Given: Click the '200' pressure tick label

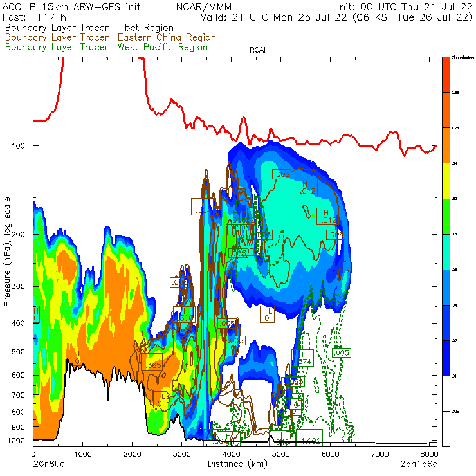Looking at the screenshot, I should [x=18, y=234].
